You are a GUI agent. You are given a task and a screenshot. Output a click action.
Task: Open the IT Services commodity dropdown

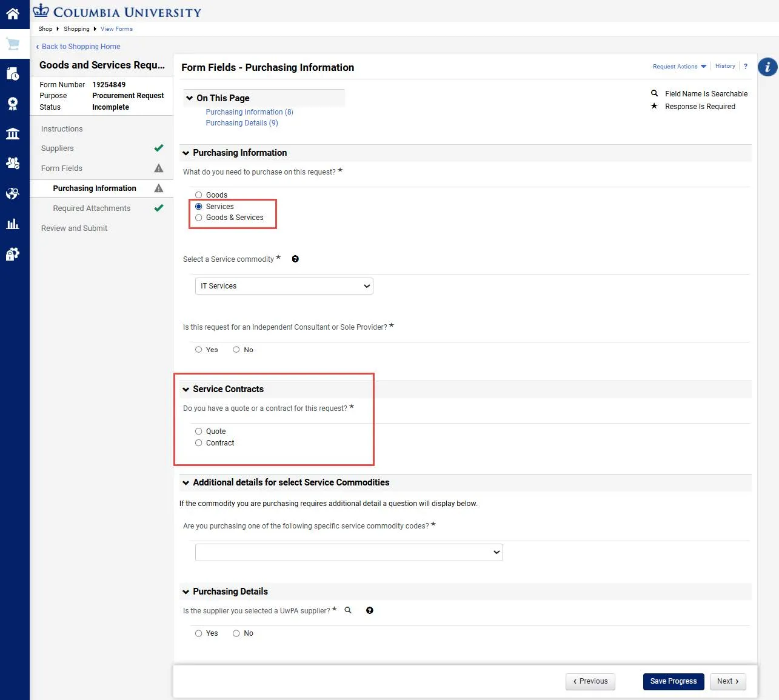284,286
